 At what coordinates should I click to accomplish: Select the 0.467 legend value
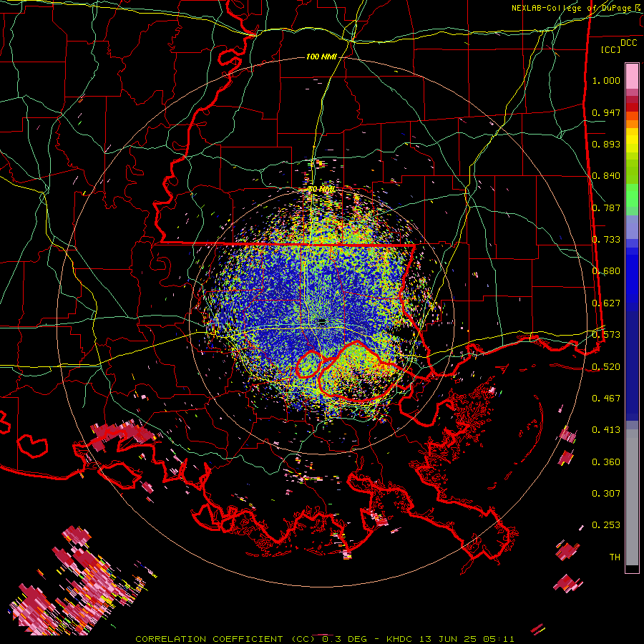(x=606, y=399)
